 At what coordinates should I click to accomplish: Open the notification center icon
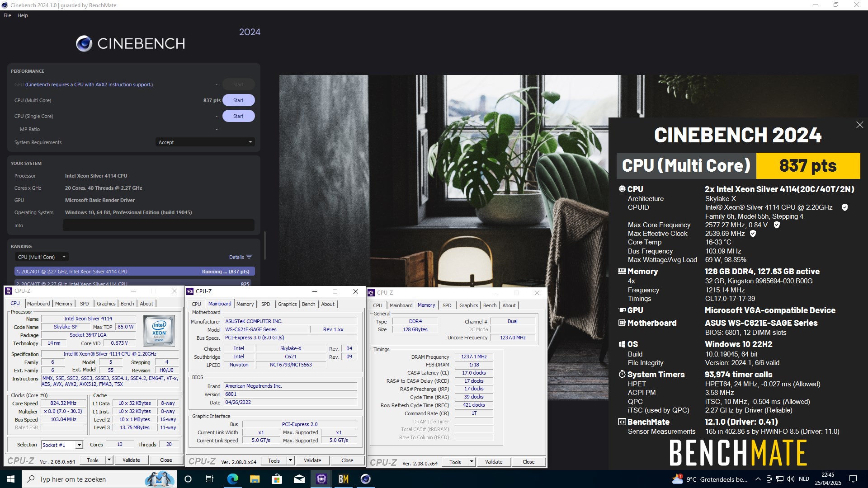pyautogui.click(x=853, y=479)
